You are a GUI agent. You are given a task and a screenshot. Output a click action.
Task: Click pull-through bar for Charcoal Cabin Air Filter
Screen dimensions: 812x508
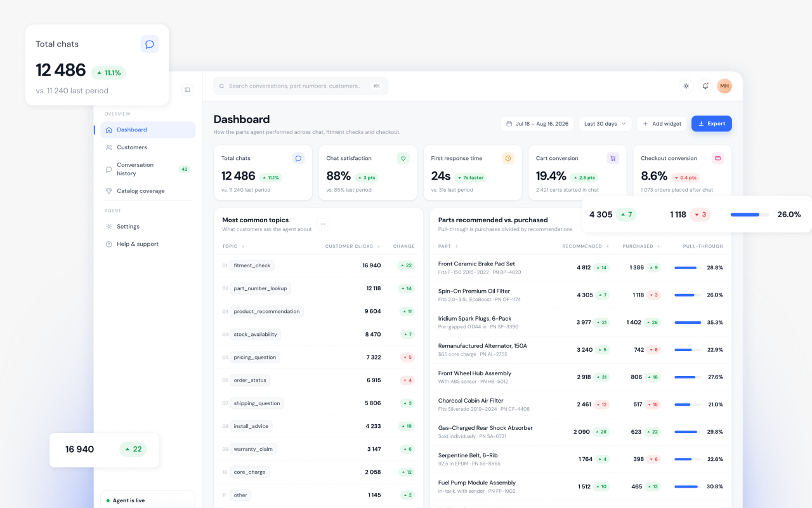click(x=688, y=404)
